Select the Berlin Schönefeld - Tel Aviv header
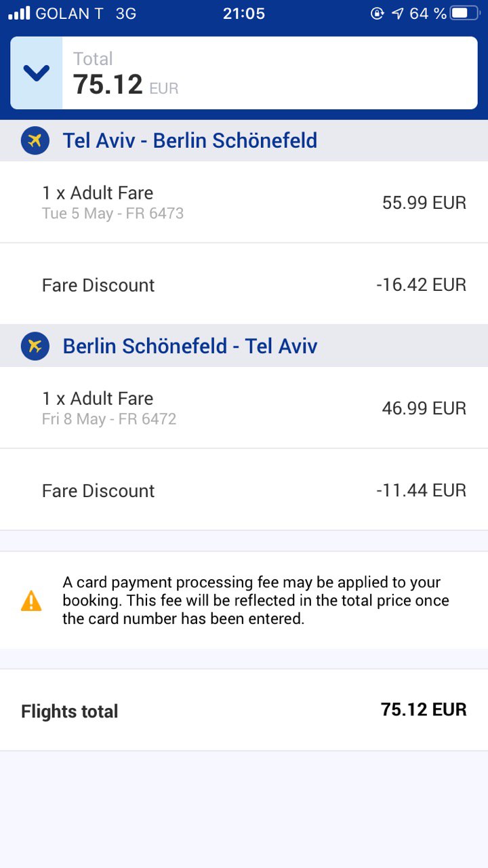488x868 pixels. [x=244, y=346]
